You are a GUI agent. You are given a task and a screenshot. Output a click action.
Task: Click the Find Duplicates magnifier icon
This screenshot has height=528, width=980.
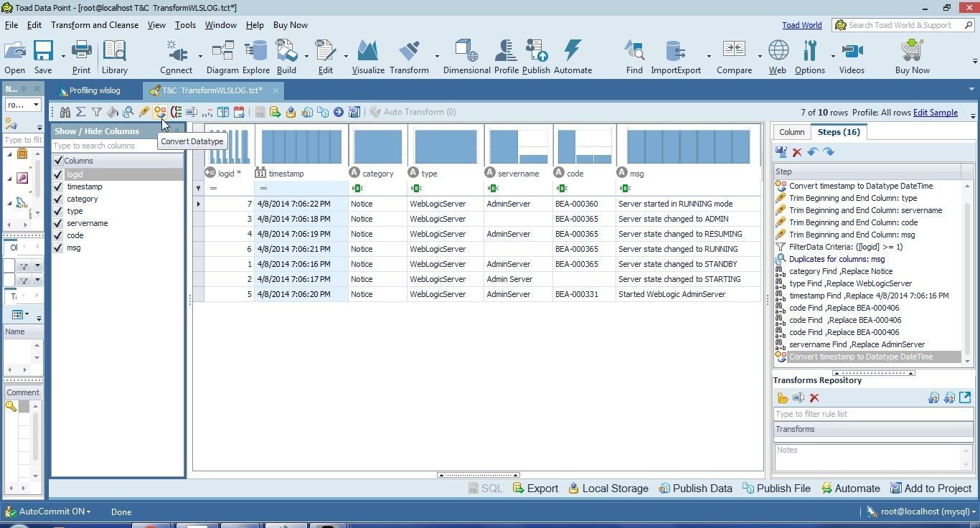pyautogui.click(x=128, y=112)
